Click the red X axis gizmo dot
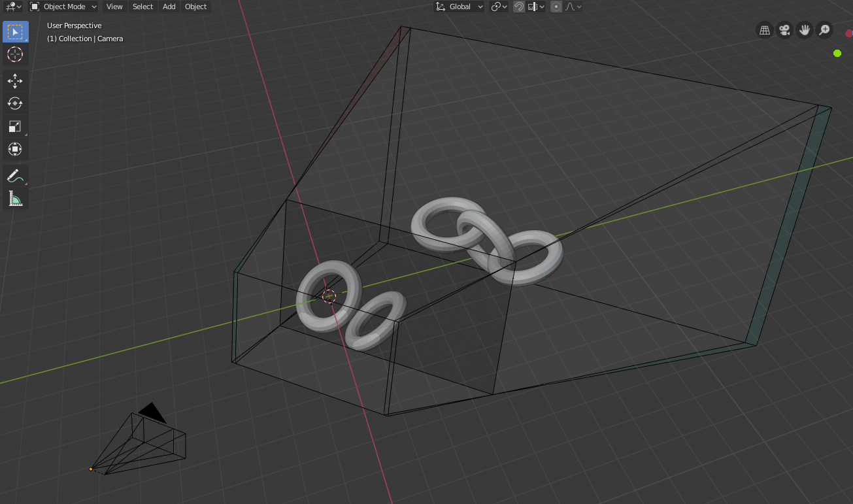The height and width of the screenshot is (504, 853). (x=849, y=33)
